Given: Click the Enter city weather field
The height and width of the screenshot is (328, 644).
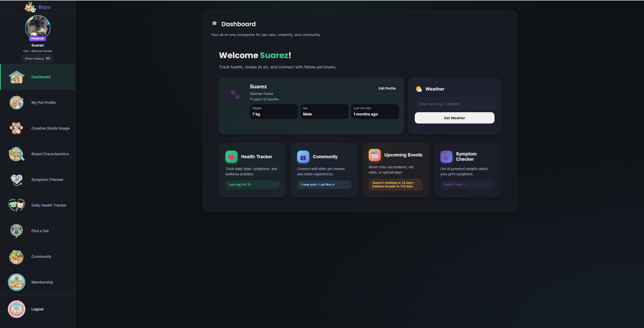Looking at the screenshot, I should (x=454, y=104).
